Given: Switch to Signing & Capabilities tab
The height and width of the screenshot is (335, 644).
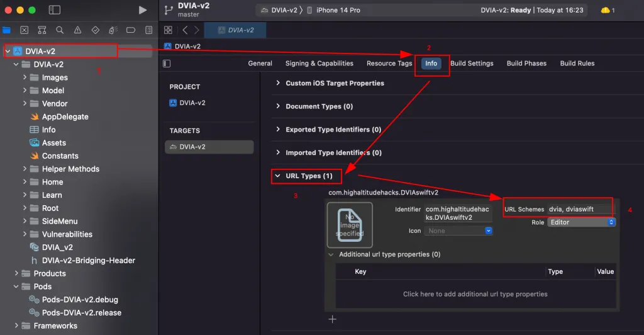Looking at the screenshot, I should [x=319, y=64].
